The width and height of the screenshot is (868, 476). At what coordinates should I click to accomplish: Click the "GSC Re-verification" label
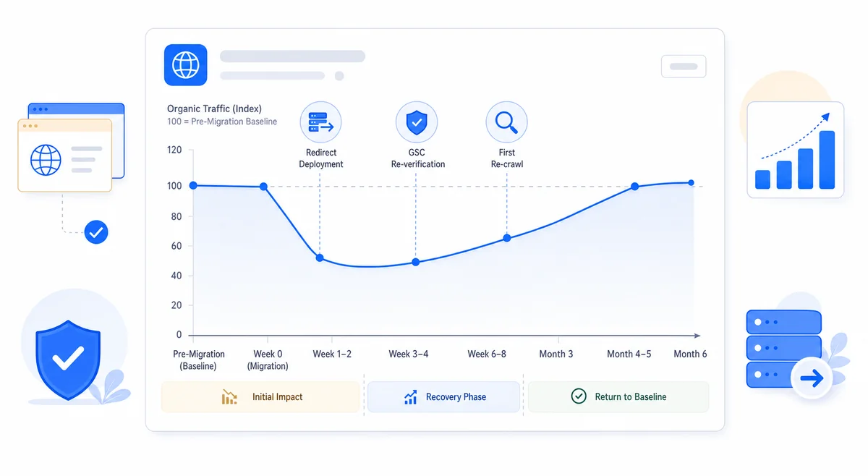pos(417,158)
